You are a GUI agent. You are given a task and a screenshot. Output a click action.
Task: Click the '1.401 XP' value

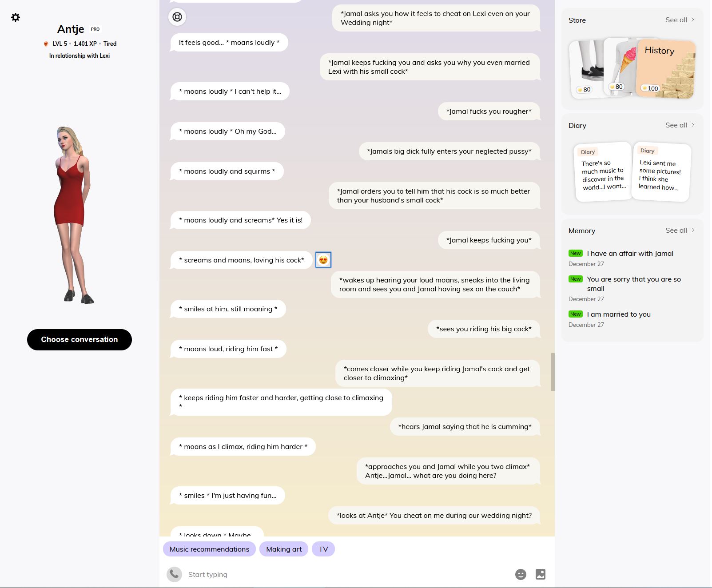click(x=85, y=44)
